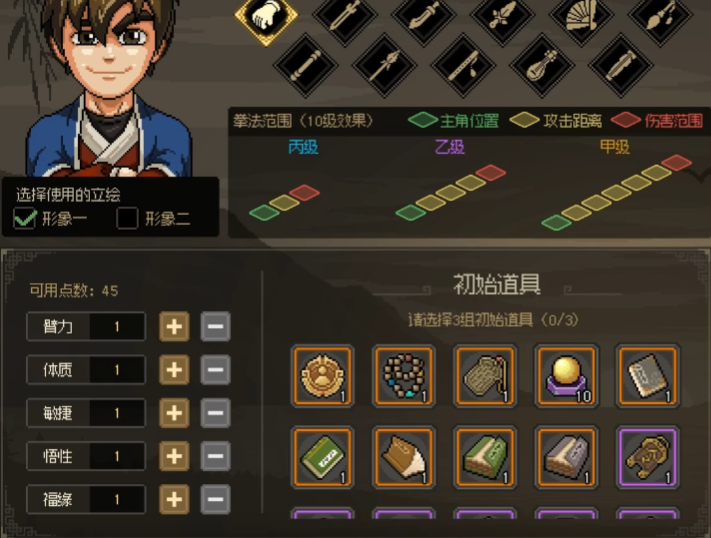Add a point to 敏捷
Image resolution: width=711 pixels, height=538 pixels.
(x=174, y=413)
